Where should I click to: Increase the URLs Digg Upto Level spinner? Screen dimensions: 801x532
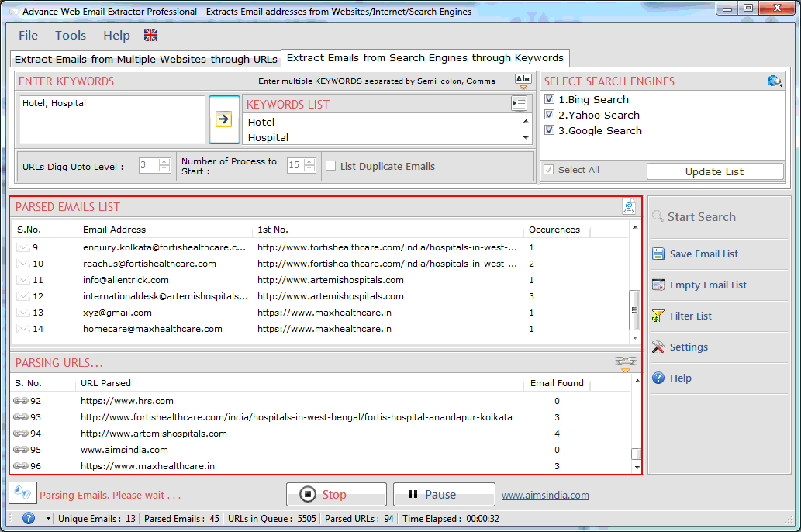tap(164, 162)
